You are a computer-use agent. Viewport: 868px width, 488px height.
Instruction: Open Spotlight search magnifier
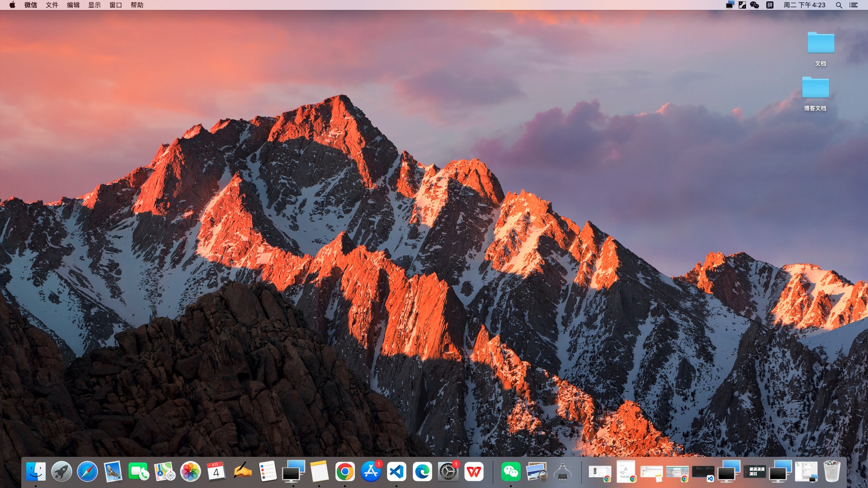[839, 5]
